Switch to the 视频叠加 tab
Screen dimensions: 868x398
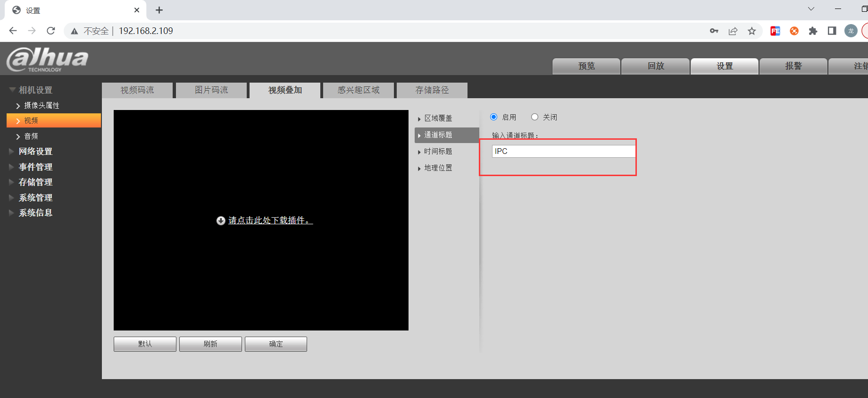285,90
